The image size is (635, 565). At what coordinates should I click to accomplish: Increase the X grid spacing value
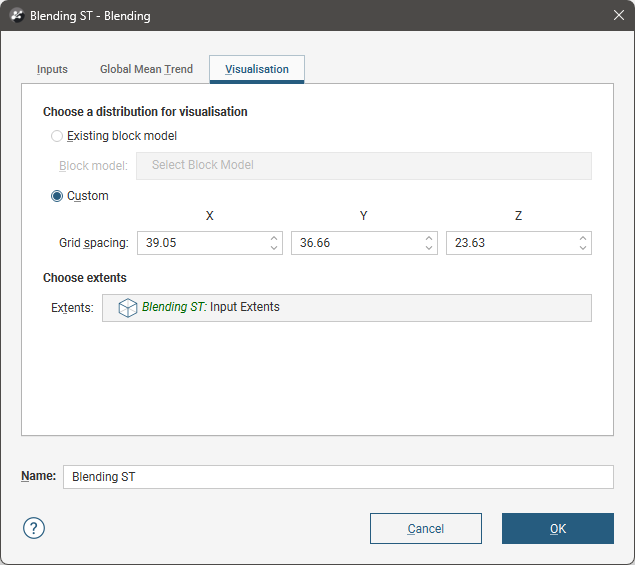274,238
